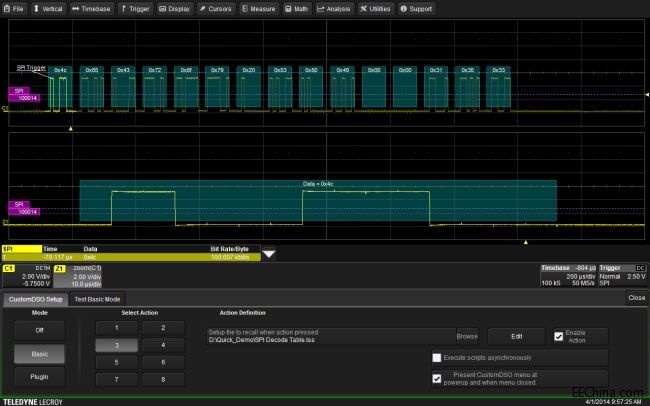The height and width of the screenshot is (406, 650).
Task: Open the Display menu
Action: [175, 9]
